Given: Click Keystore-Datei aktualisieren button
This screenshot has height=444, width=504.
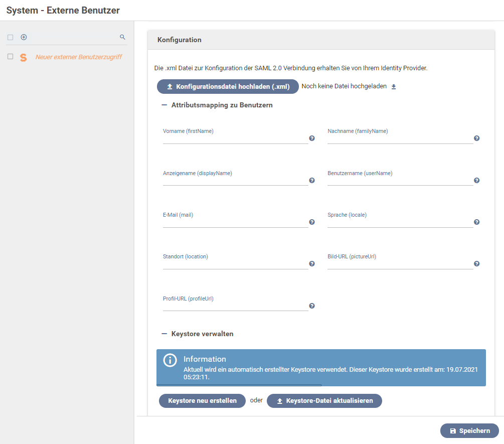Looking at the screenshot, I should [x=324, y=401].
